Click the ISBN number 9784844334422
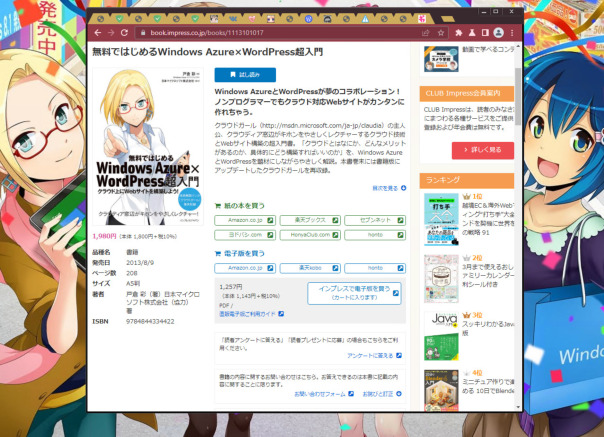Image resolution: width=604 pixels, height=437 pixels. point(150,321)
